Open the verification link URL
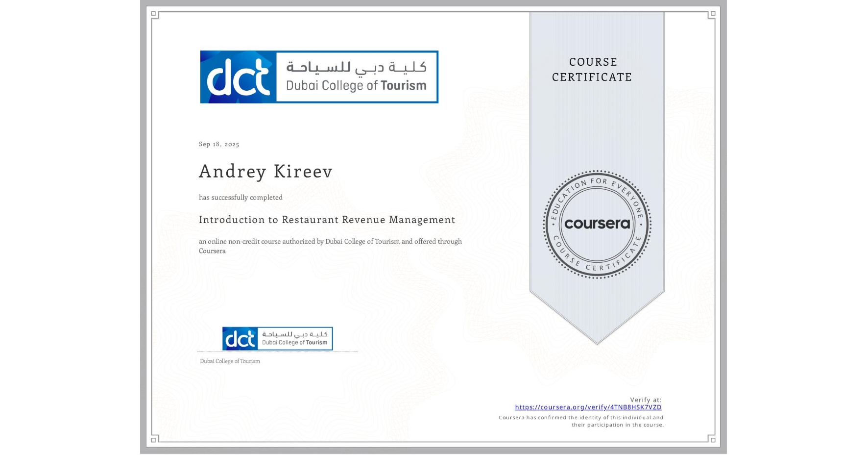The height and width of the screenshot is (455, 868). [x=588, y=407]
